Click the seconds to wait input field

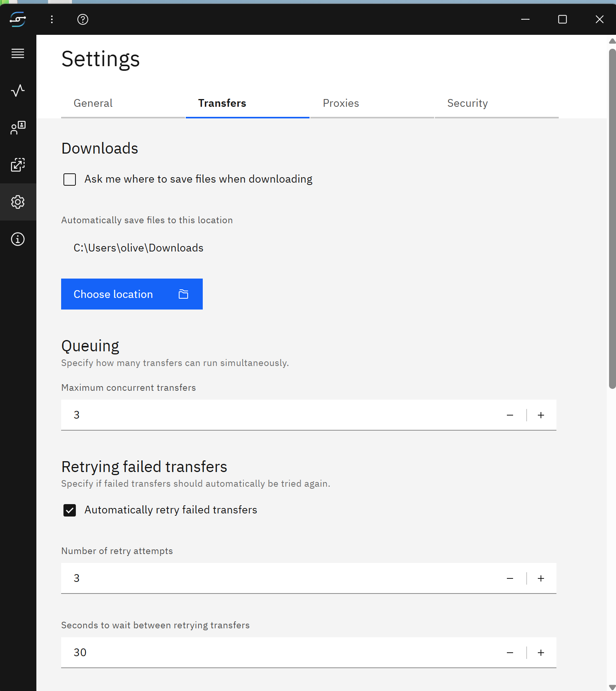[271, 653]
